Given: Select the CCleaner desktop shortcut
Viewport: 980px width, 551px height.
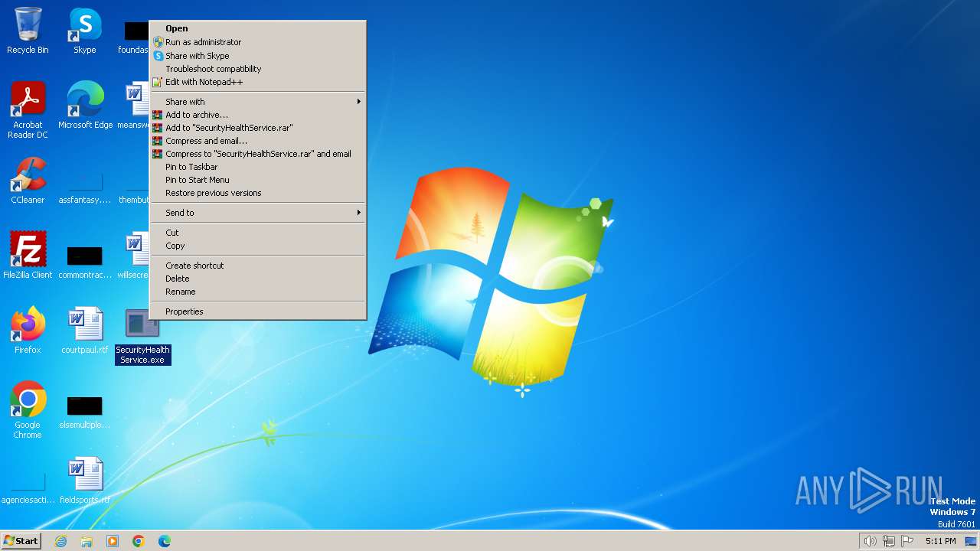Looking at the screenshot, I should coord(28,181).
